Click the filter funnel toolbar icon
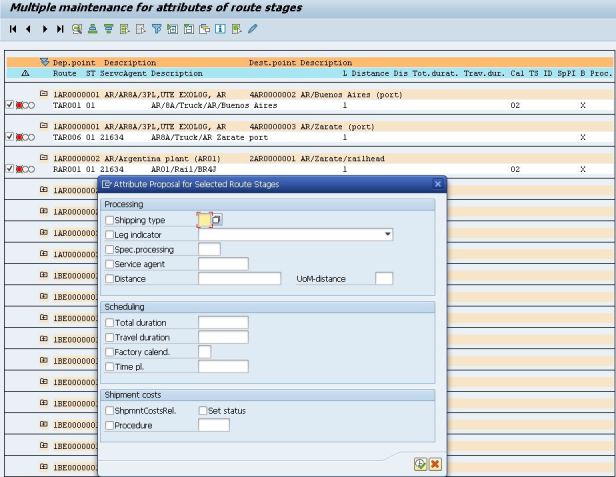This screenshot has width=616, height=477. coord(157,29)
